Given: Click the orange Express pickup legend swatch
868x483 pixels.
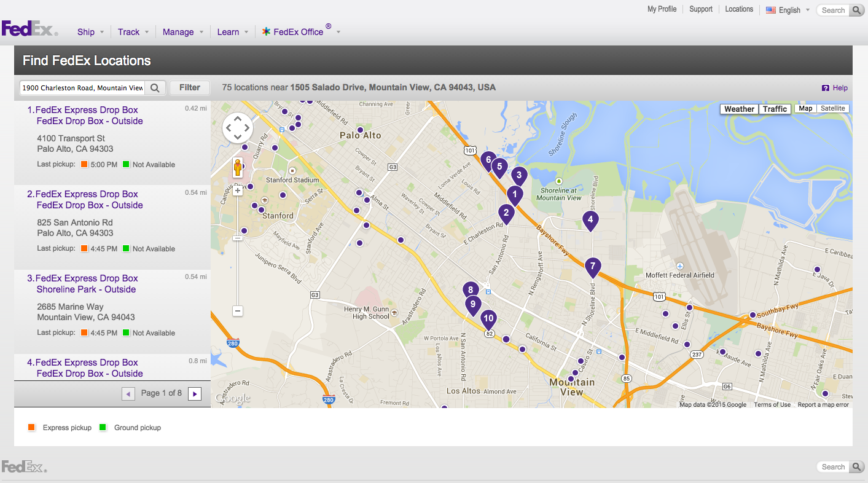Looking at the screenshot, I should (x=31, y=428).
